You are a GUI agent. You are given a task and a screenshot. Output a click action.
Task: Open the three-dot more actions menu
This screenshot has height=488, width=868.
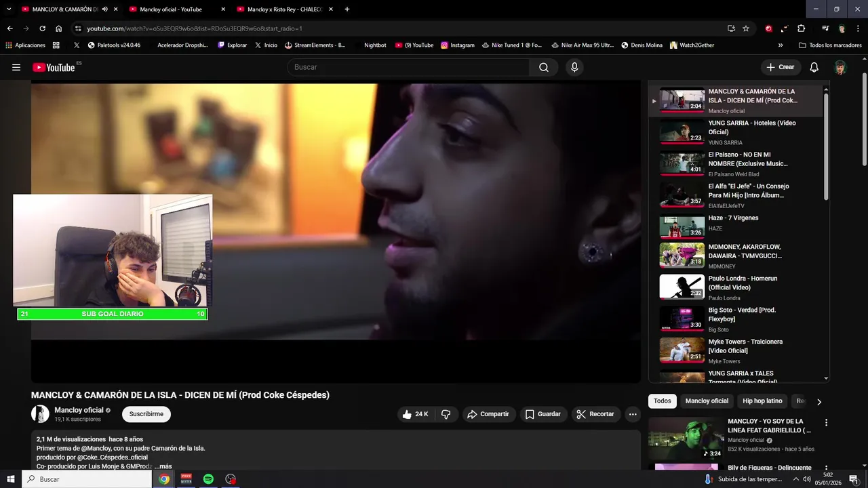[x=633, y=414]
